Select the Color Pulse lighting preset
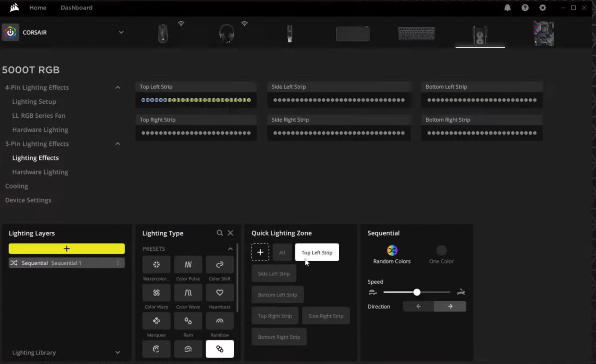The height and width of the screenshot is (364, 596). click(x=188, y=264)
